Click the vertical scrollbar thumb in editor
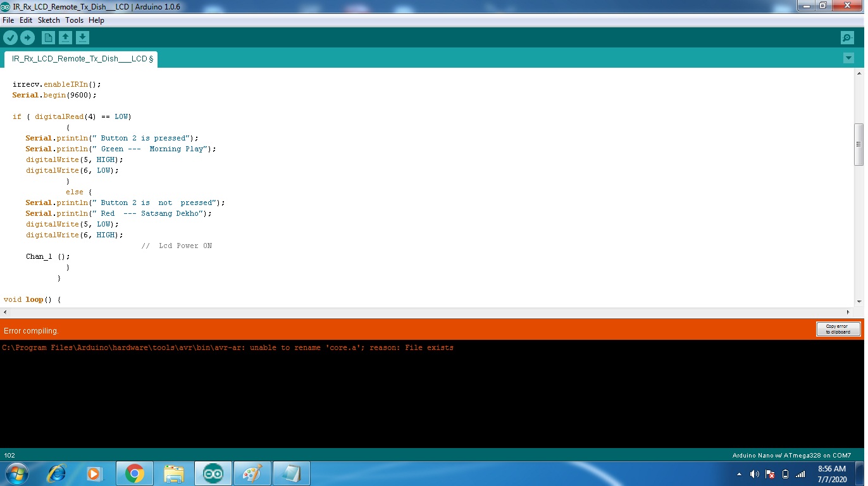This screenshot has height=486, width=868. (x=859, y=144)
